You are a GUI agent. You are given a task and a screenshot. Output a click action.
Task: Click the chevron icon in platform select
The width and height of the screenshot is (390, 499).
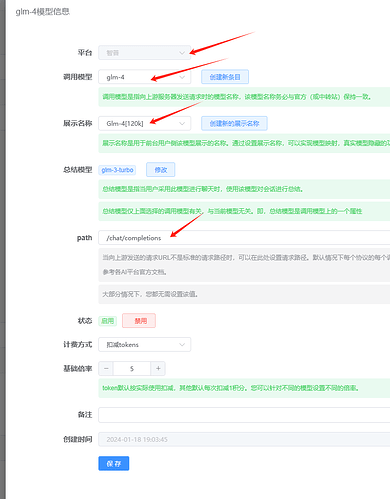[x=182, y=53]
